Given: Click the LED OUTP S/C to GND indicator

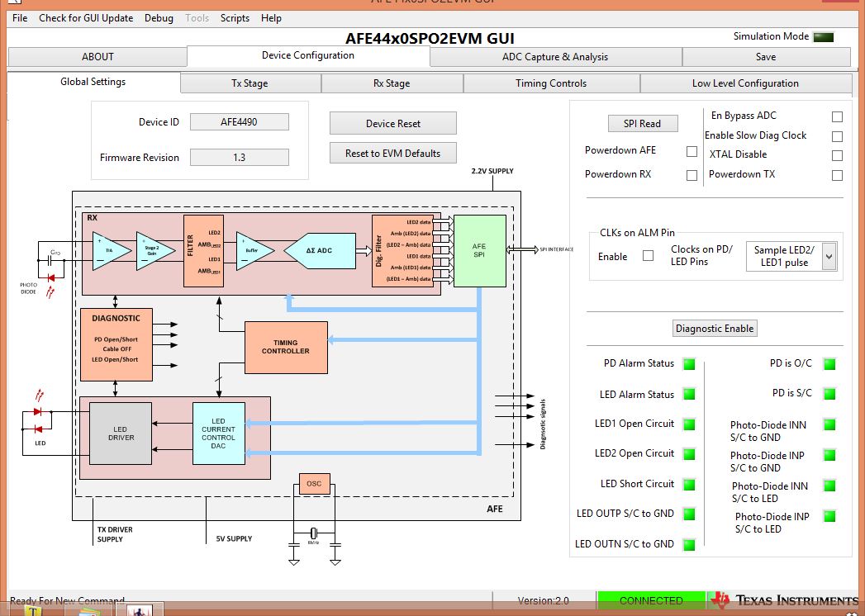Looking at the screenshot, I should click(689, 514).
